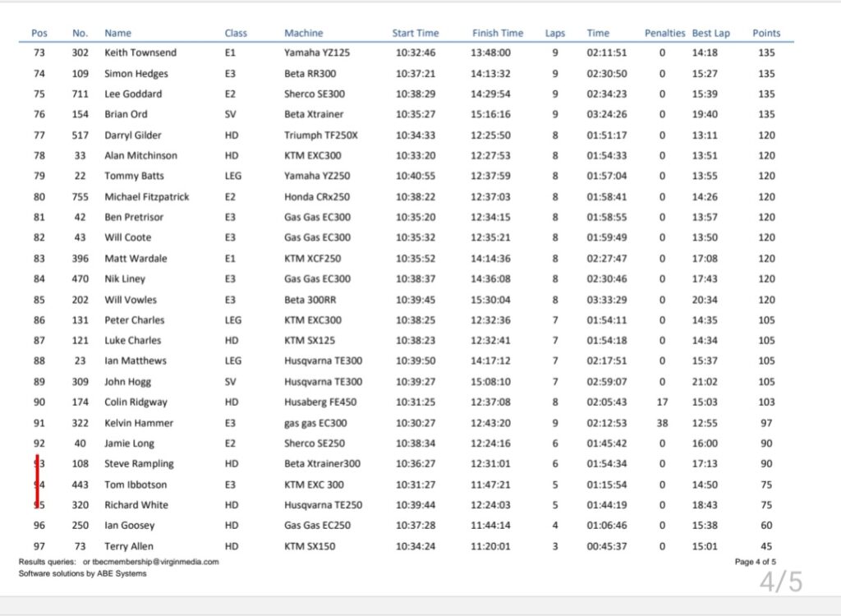Screen dimensions: 841x616
Task: Open the tbecmembership@virginmedia.com email link
Action: [x=156, y=562]
